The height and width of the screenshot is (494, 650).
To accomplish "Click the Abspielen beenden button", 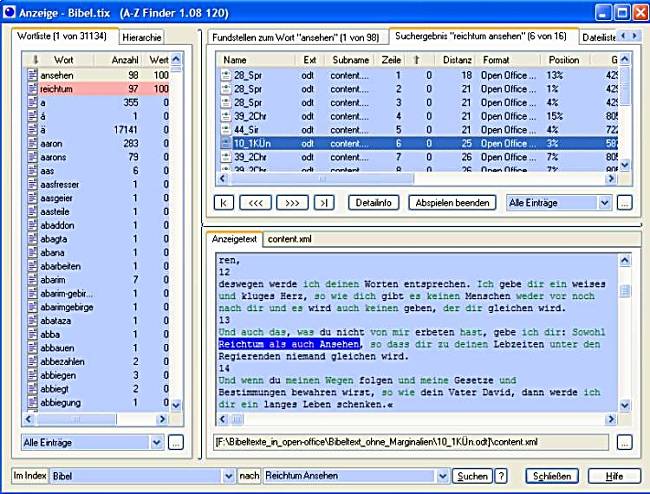I will click(452, 203).
